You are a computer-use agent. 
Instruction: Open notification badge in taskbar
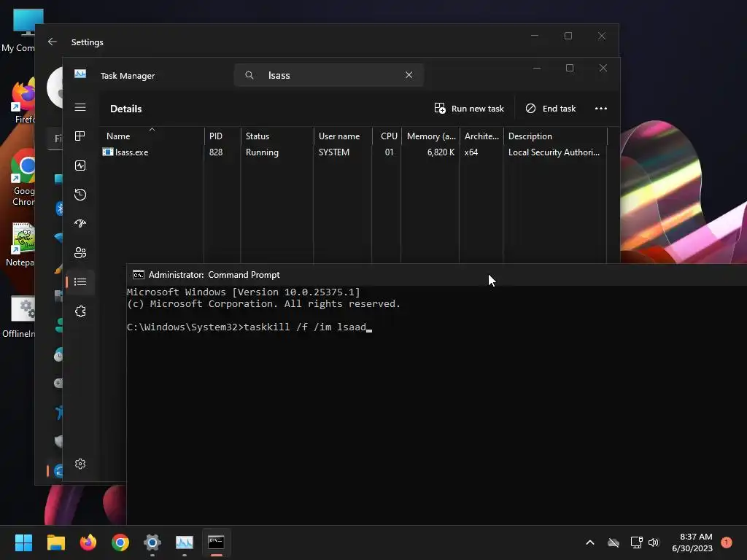tap(726, 542)
